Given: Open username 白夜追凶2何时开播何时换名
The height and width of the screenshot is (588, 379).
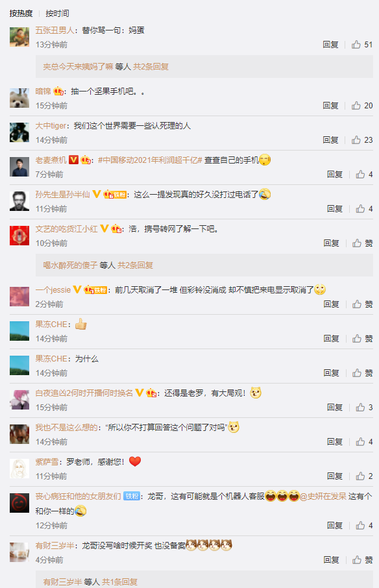Looking at the screenshot, I should (84, 393).
